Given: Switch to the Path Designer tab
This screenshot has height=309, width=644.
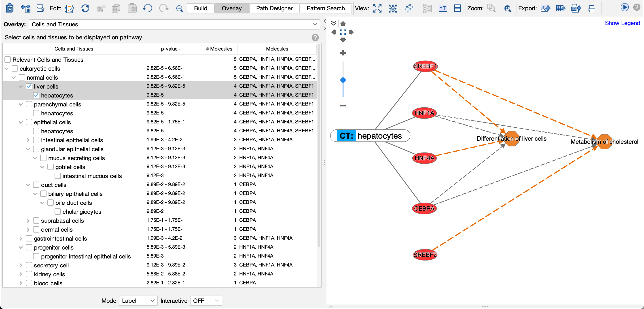Looking at the screenshot, I should pyautogui.click(x=274, y=8).
